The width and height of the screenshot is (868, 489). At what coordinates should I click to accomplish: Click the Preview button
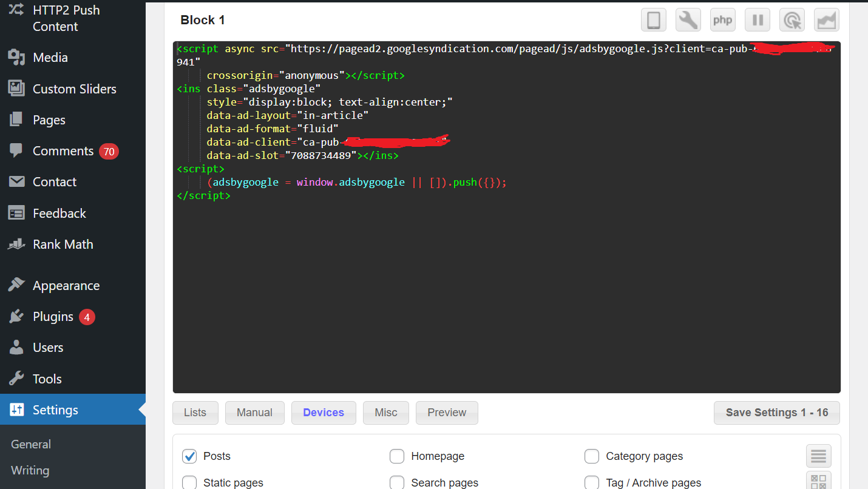pos(447,413)
